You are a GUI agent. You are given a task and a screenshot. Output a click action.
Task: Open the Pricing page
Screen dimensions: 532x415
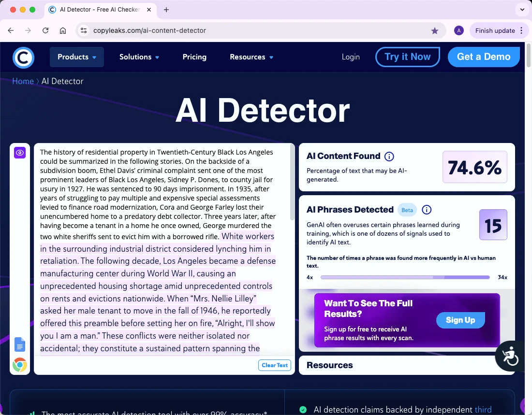pyautogui.click(x=194, y=57)
